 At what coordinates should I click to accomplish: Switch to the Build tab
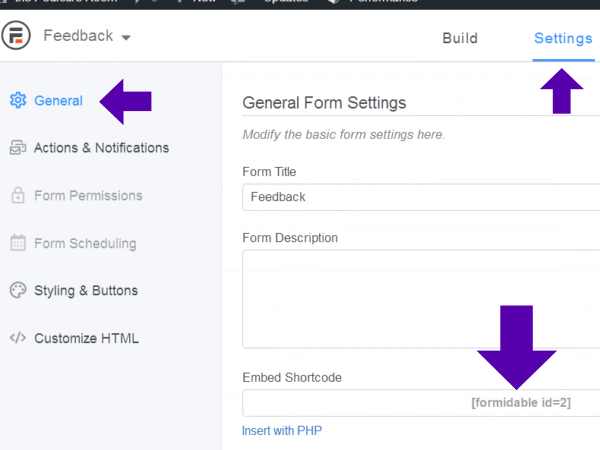pos(460,39)
